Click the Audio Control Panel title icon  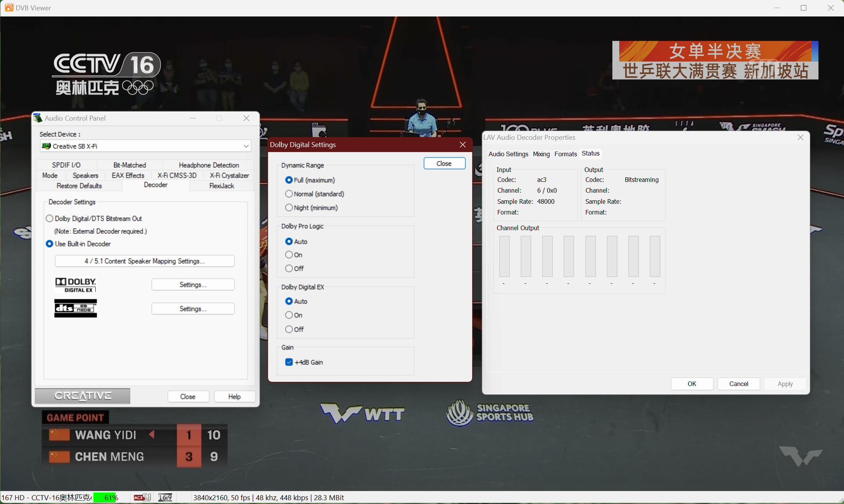pos(38,118)
